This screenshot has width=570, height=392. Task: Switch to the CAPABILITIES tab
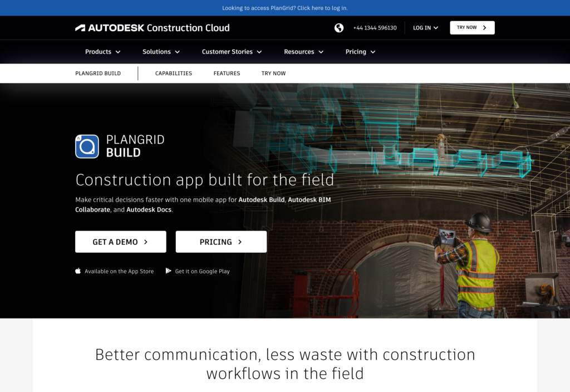pyautogui.click(x=173, y=73)
